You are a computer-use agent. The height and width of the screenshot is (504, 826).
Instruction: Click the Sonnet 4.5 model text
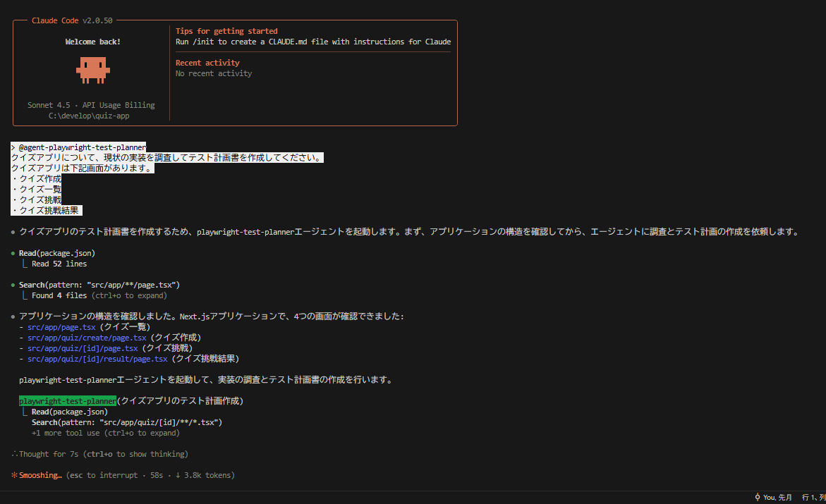(x=49, y=106)
